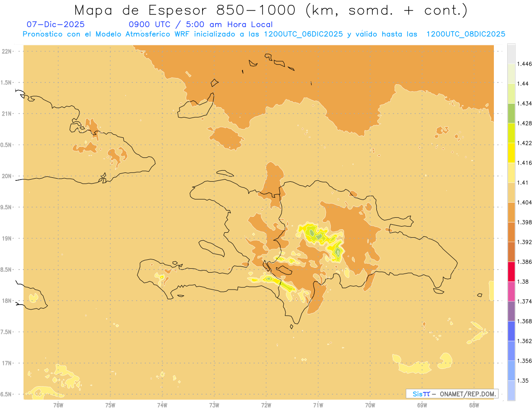Image resolution: width=532 pixels, height=411 pixels.
Task: Click the '72W' longitude label
Action: tap(266, 405)
